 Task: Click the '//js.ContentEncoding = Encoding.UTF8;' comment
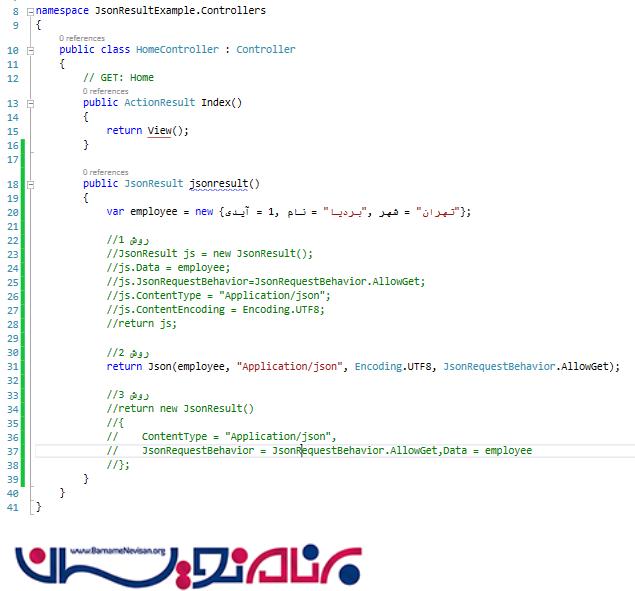[215, 310]
